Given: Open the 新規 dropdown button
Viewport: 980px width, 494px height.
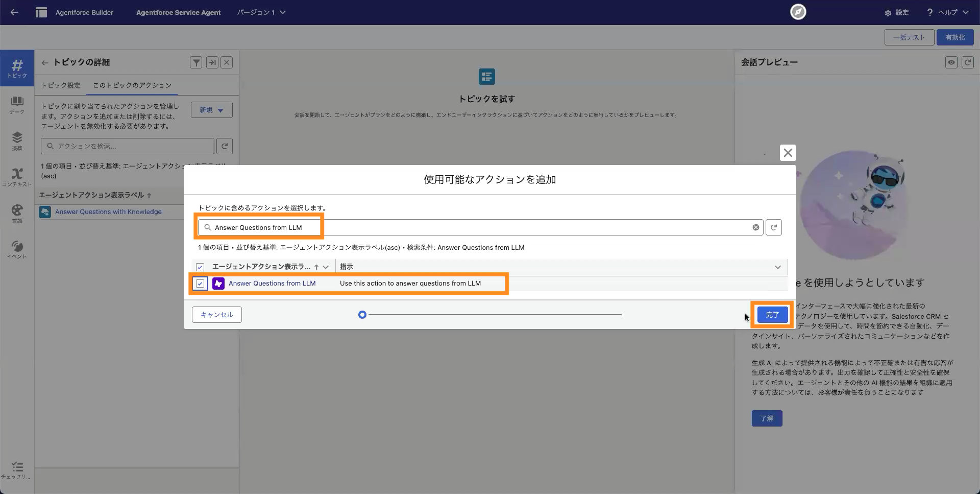Looking at the screenshot, I should coord(212,110).
